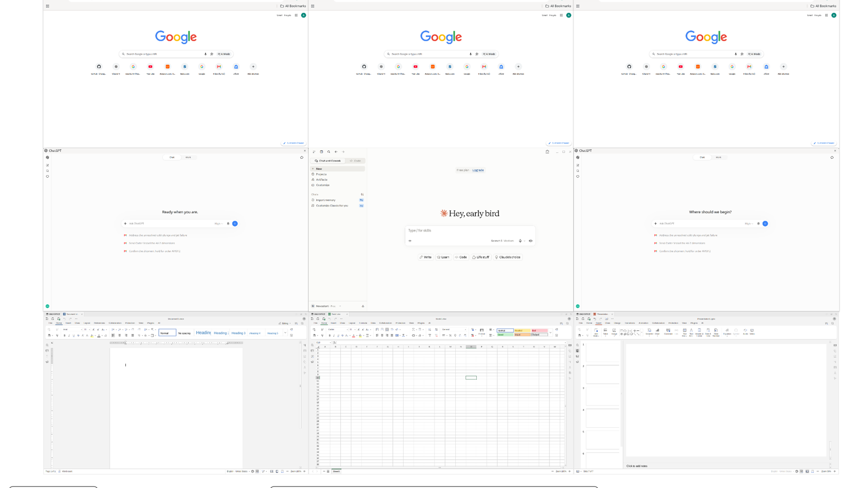Image resolution: width=868 pixels, height=488 pixels.
Task: Insert a Chart in the presentation editor
Action: [x=657, y=331]
